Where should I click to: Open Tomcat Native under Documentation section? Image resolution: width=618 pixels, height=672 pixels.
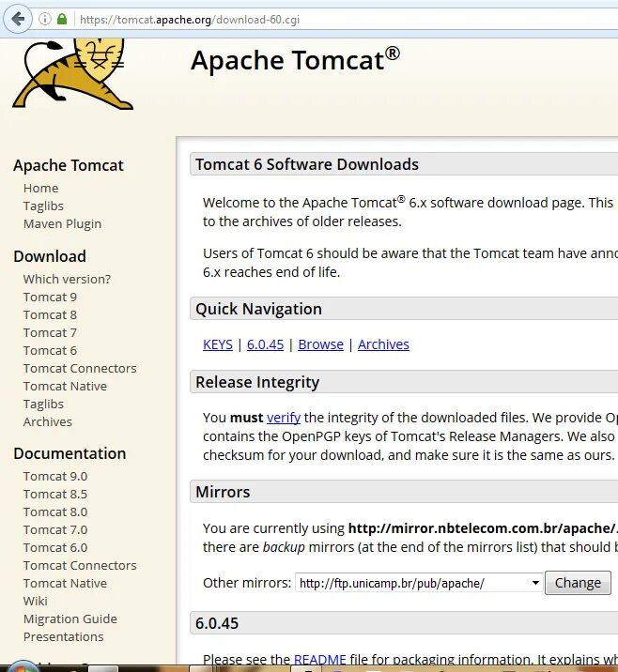coord(65,584)
